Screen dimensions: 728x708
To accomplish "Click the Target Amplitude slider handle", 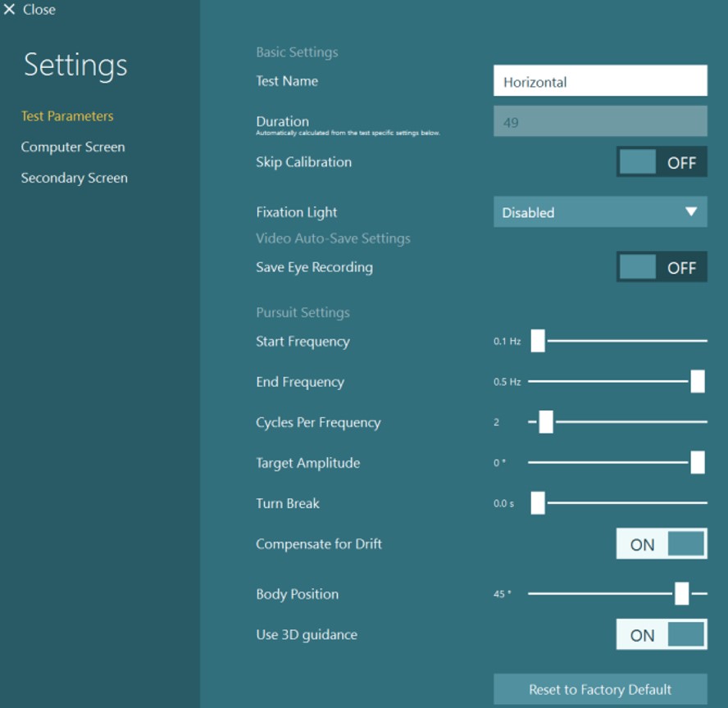I will pos(698,462).
